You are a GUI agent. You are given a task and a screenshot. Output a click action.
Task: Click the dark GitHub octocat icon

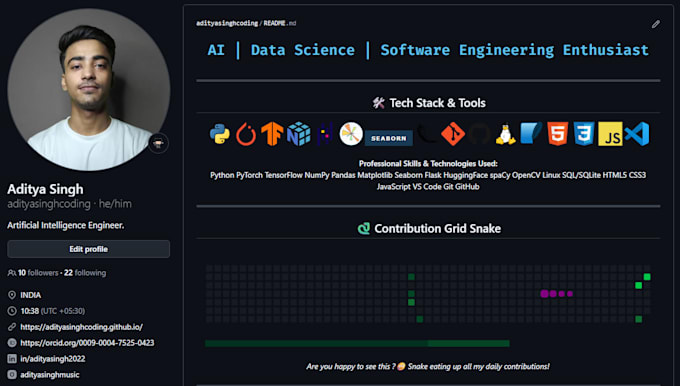click(x=479, y=134)
